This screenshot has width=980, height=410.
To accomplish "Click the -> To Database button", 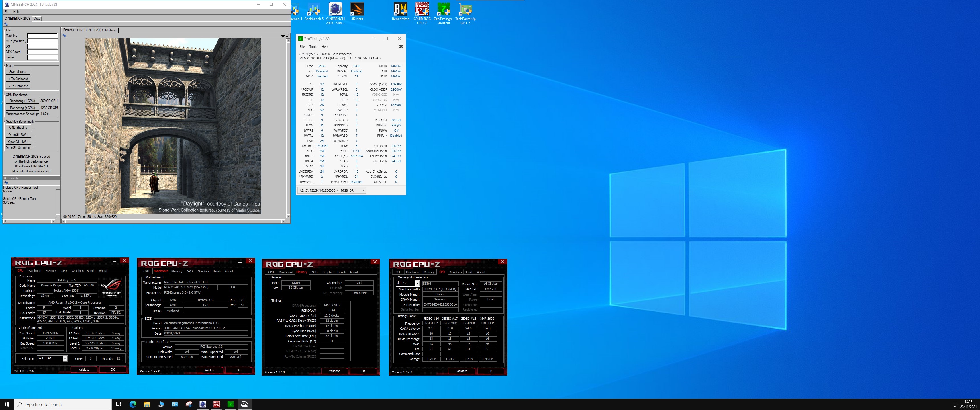I will (18, 86).
